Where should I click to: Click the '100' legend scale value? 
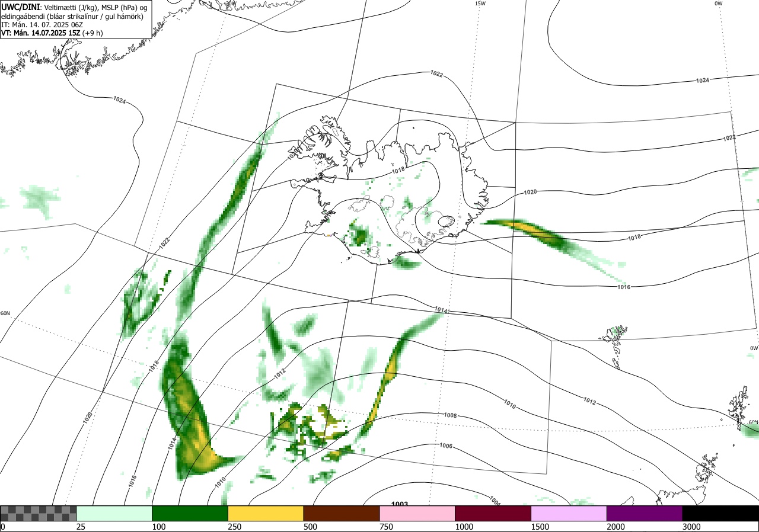(158, 527)
